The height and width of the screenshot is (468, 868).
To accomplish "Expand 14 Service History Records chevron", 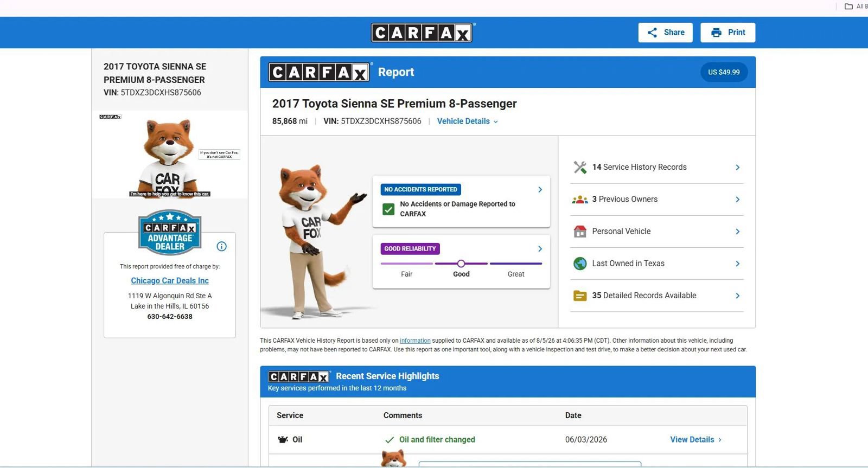I will pos(737,167).
